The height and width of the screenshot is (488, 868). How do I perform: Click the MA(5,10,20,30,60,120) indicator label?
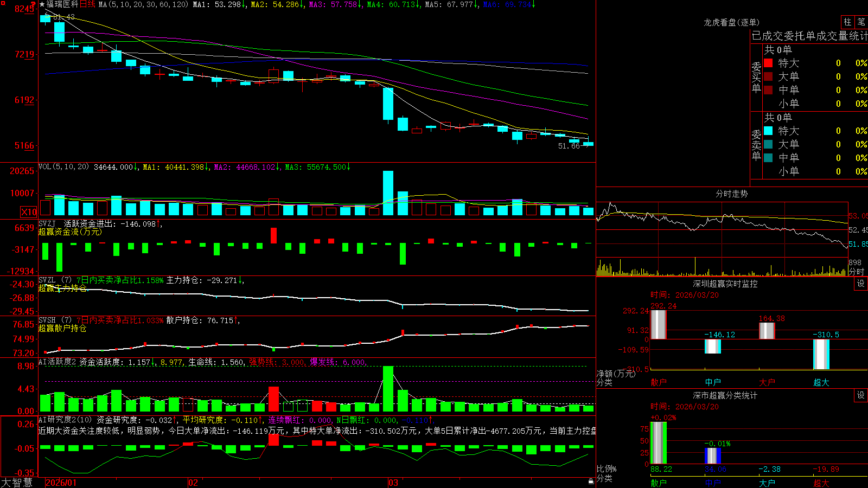(x=143, y=4)
